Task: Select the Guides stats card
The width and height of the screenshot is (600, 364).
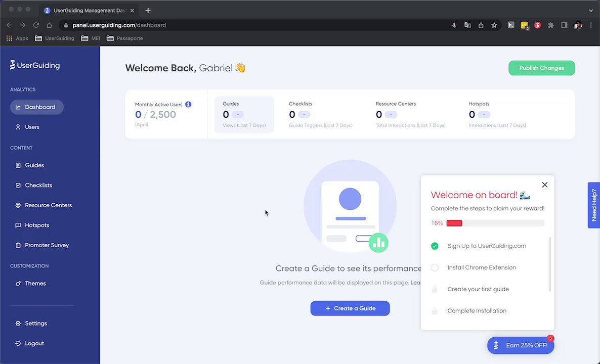Action: [244, 114]
